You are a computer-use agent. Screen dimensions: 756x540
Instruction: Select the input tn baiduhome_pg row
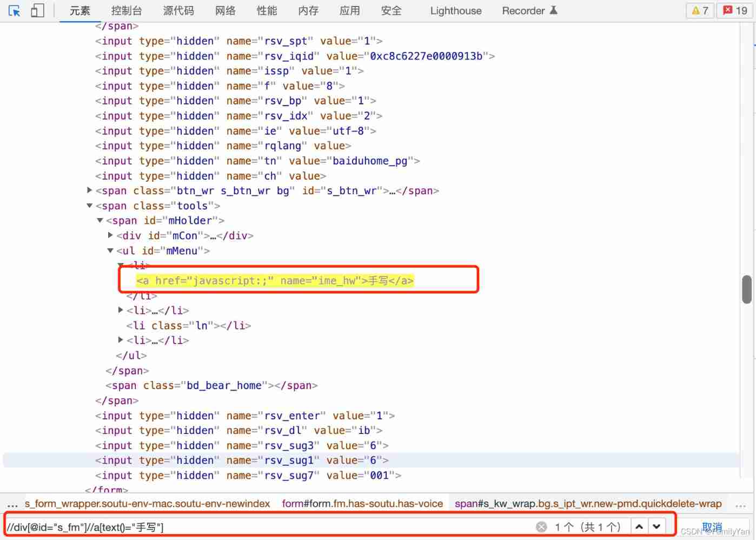tap(257, 161)
